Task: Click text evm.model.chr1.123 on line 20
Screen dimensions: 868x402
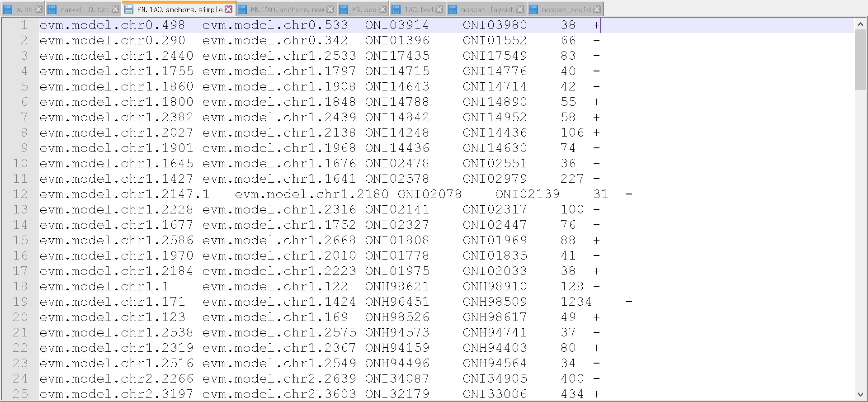Action: [113, 317]
